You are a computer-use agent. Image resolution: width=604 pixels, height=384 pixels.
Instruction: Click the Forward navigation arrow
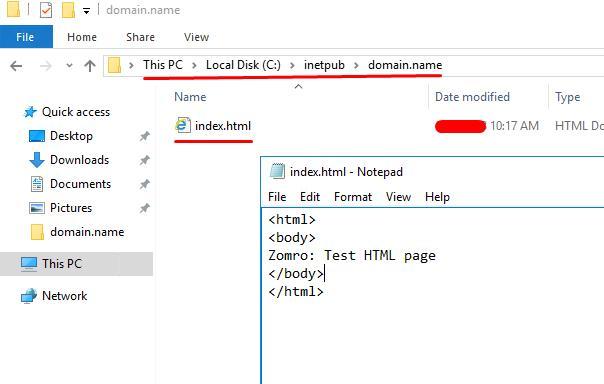(45, 66)
